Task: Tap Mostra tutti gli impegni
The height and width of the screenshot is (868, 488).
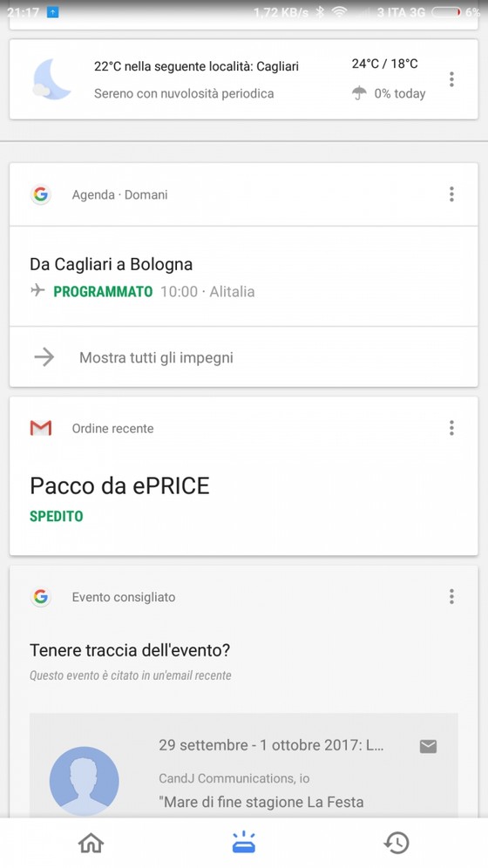Action: [x=243, y=357]
